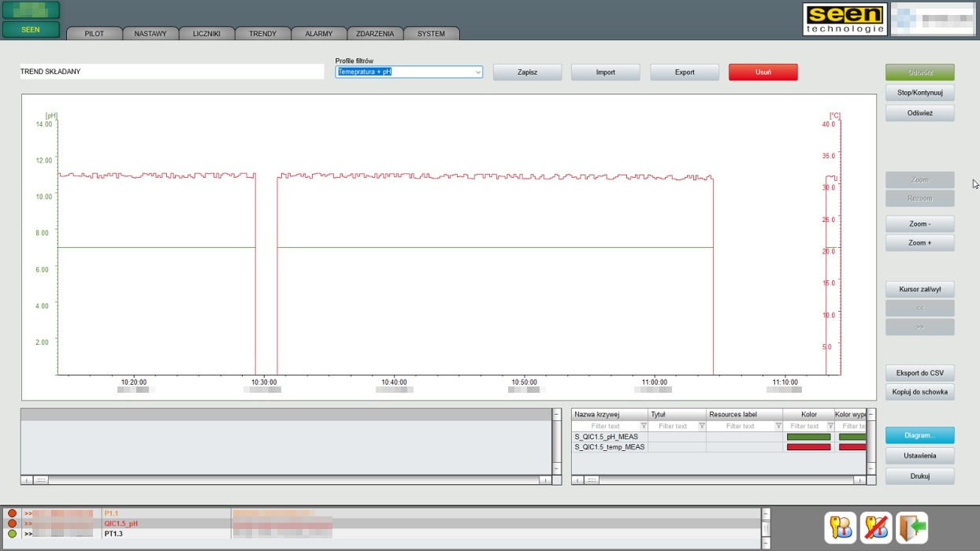Switch to the ALARMY tab
980x551 pixels.
[319, 34]
